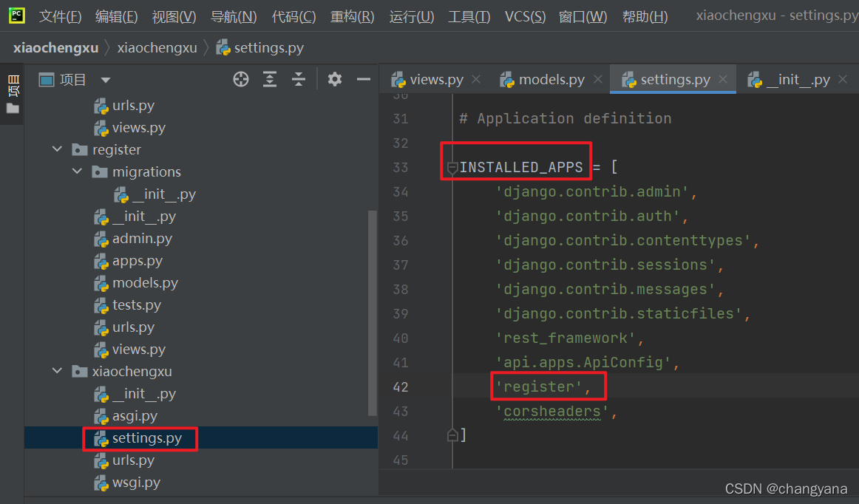Click the 'django.contrib.admin' string
859x504 pixels.
point(591,191)
